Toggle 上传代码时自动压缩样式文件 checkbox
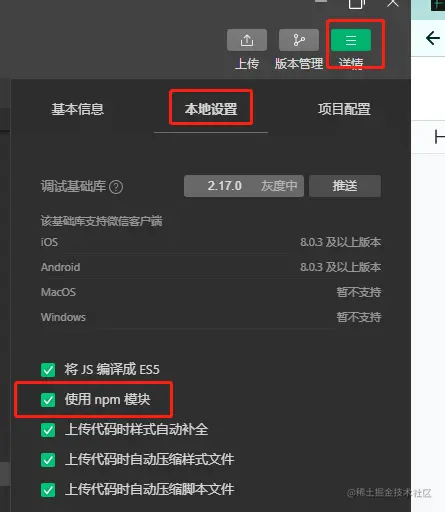 (x=48, y=460)
